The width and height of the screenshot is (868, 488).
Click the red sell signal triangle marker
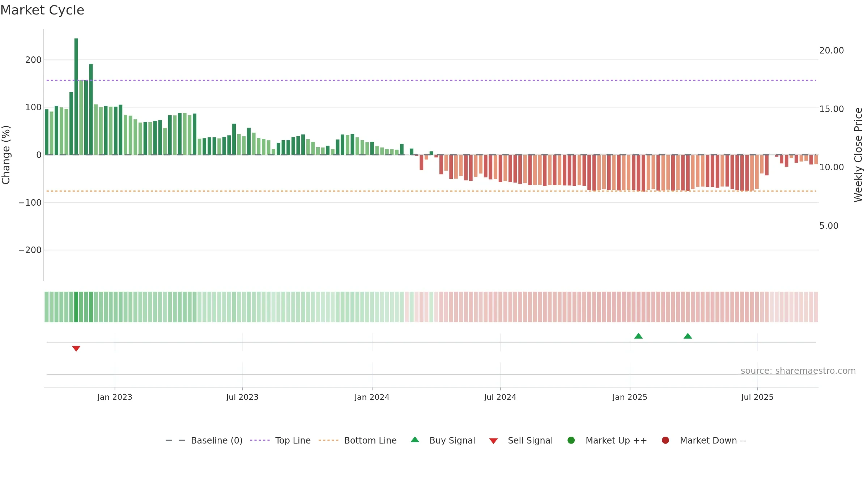pyautogui.click(x=76, y=348)
